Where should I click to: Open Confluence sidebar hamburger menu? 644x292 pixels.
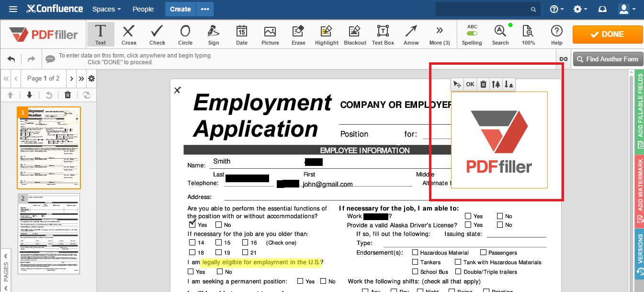(13, 9)
